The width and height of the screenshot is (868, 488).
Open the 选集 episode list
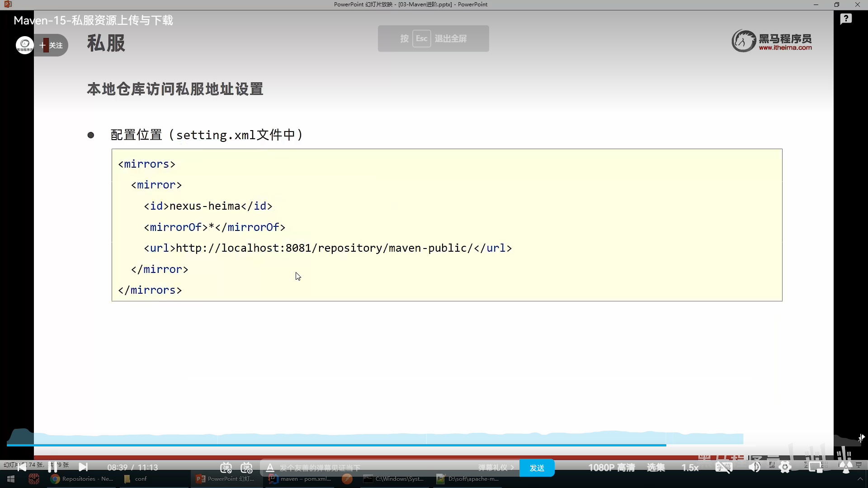656,468
